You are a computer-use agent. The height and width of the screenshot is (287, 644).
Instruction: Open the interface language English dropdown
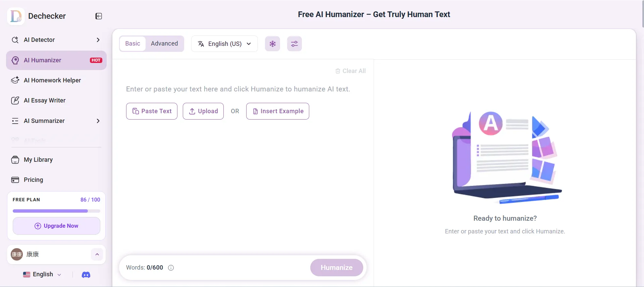42,275
